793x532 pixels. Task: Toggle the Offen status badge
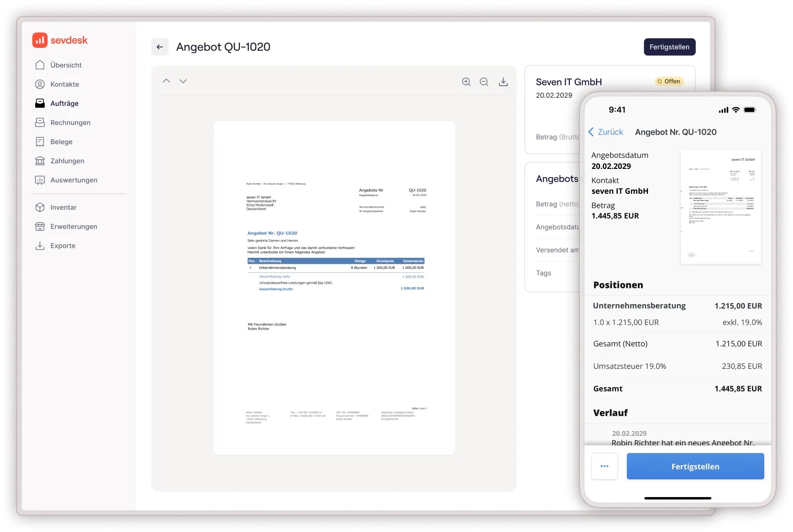click(x=668, y=81)
